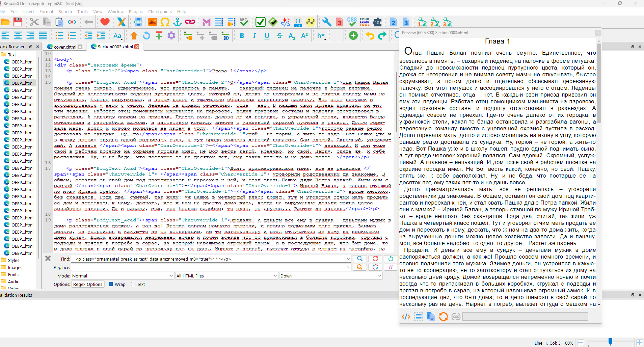The height and width of the screenshot is (347, 644).
Task: Apply italic formatting with the I icon
Action: [x=254, y=36]
